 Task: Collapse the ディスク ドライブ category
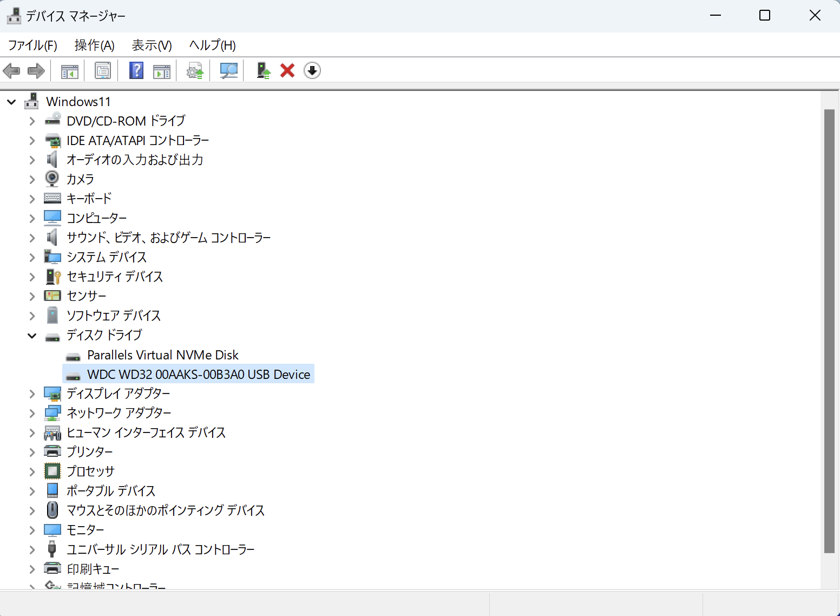click(x=32, y=336)
